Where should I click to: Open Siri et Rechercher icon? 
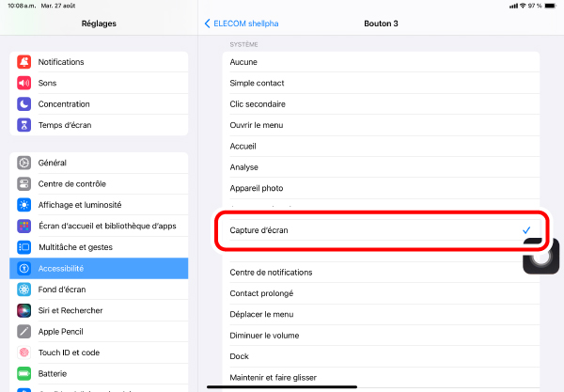click(x=24, y=310)
